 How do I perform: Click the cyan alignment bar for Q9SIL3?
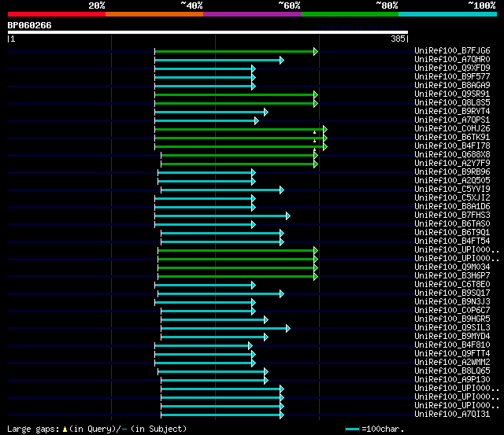226,329
